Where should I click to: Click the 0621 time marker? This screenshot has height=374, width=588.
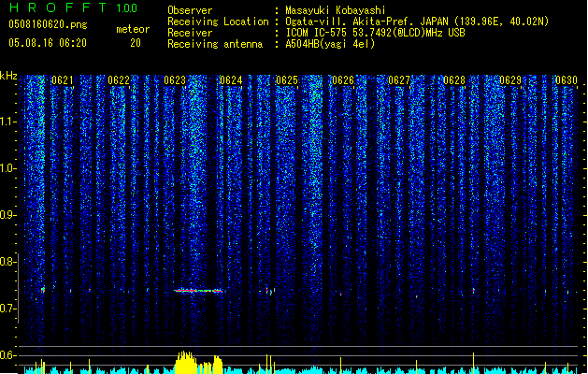click(63, 80)
